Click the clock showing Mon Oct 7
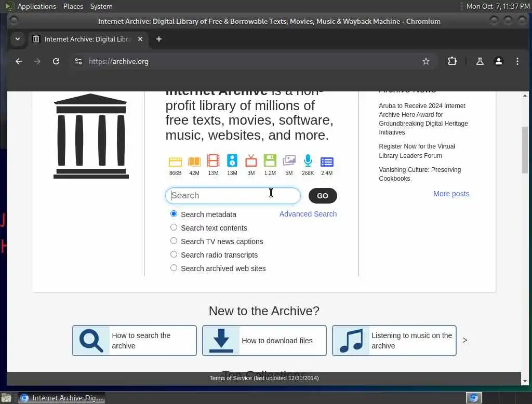This screenshot has width=532, height=404. point(497,6)
